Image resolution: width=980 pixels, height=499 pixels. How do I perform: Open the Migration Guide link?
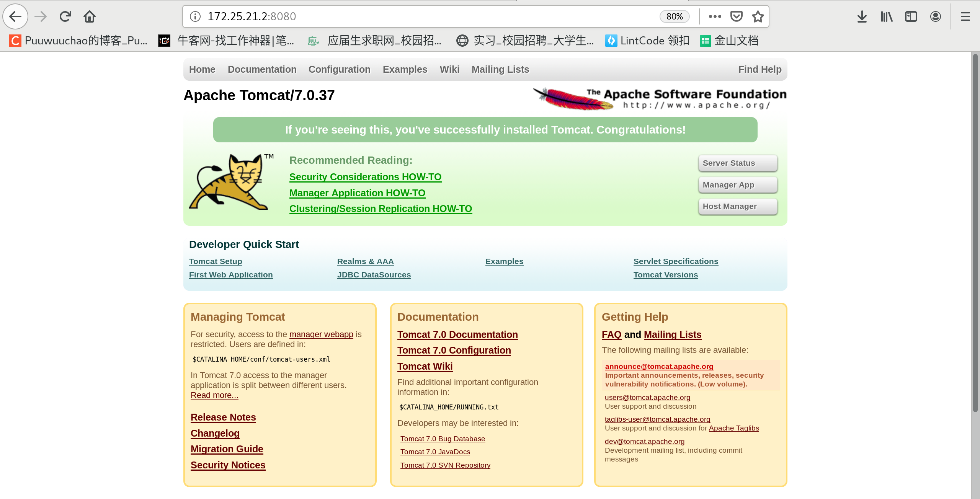click(x=227, y=449)
